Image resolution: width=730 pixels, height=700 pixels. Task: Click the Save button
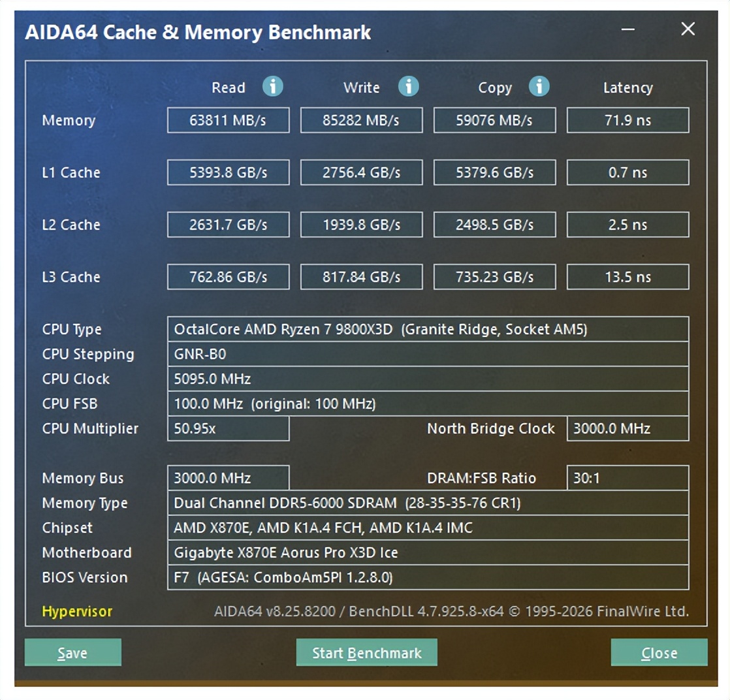73,652
